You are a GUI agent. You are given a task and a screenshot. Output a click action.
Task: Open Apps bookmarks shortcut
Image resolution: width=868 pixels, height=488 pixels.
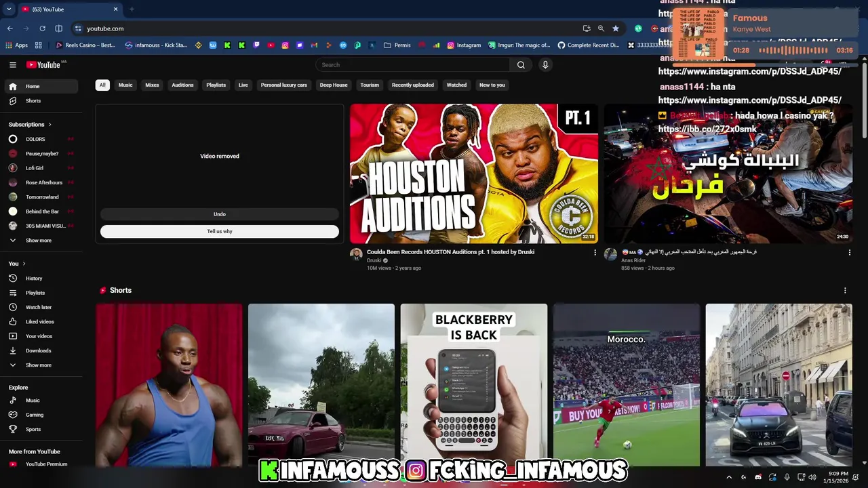click(x=16, y=45)
